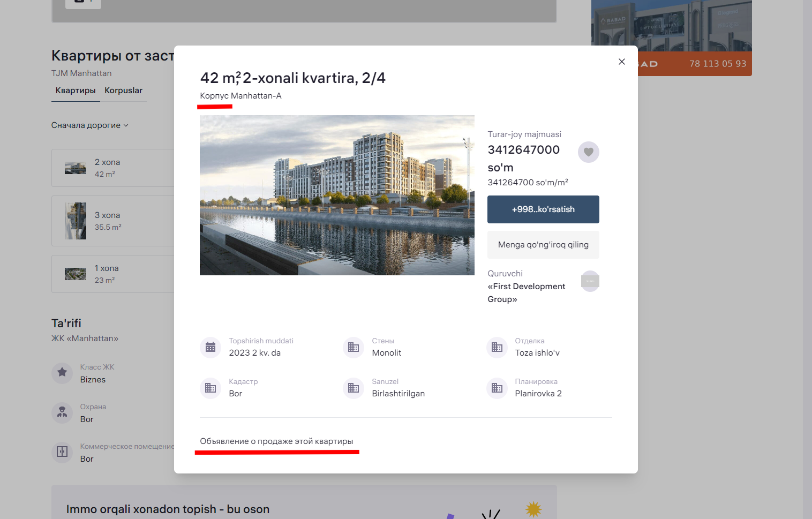
Task: Click the 42 m² 2-xonali kvartira title
Action: point(293,78)
